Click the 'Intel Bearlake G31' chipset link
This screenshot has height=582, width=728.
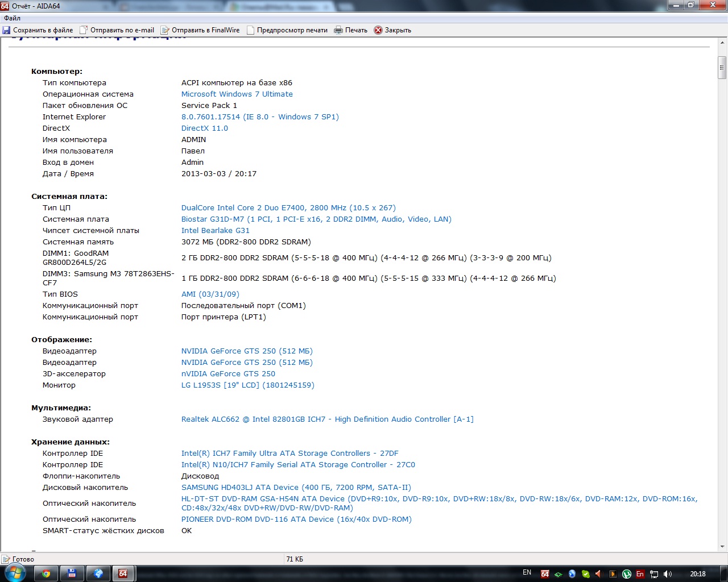pyautogui.click(x=215, y=231)
